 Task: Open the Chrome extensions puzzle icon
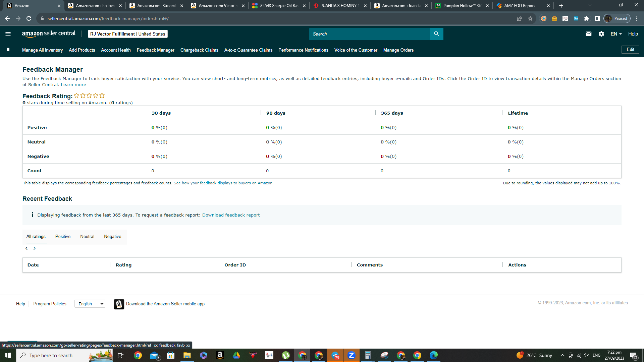tap(587, 18)
